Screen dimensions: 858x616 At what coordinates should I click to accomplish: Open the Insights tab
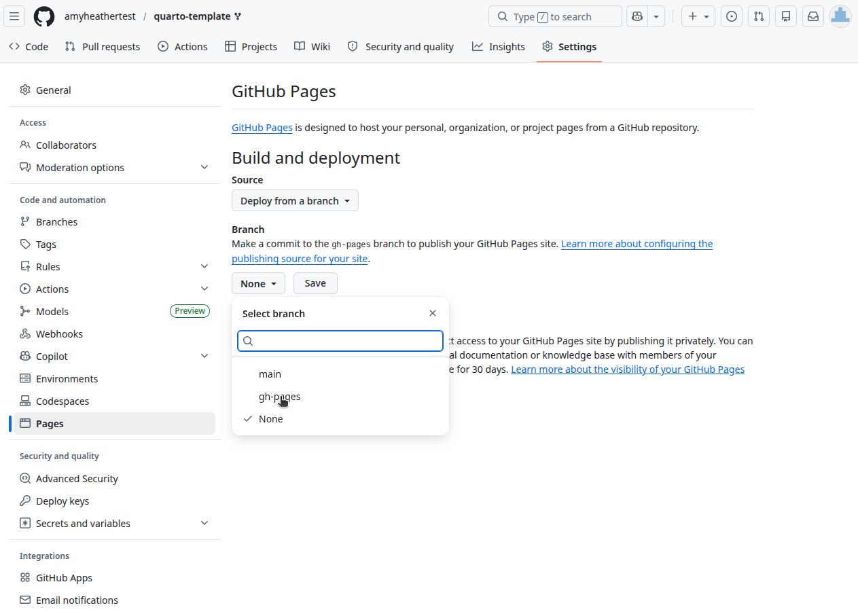pyautogui.click(x=499, y=46)
